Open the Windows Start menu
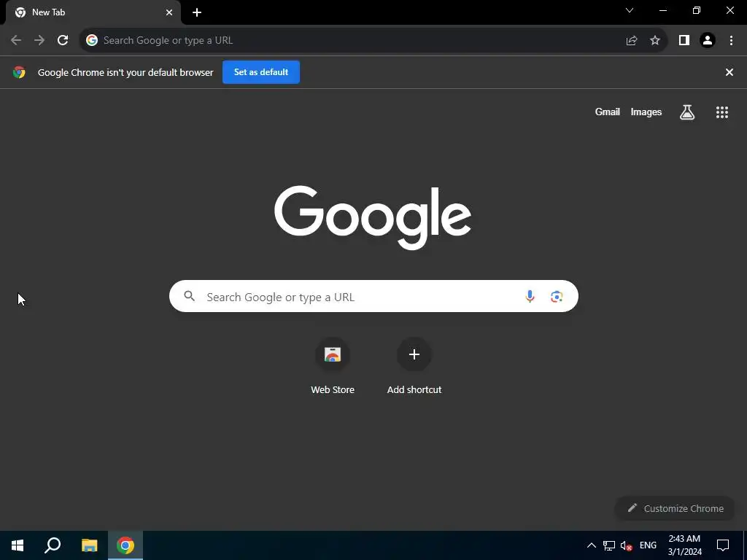Image resolution: width=747 pixels, height=560 pixels. [x=18, y=545]
